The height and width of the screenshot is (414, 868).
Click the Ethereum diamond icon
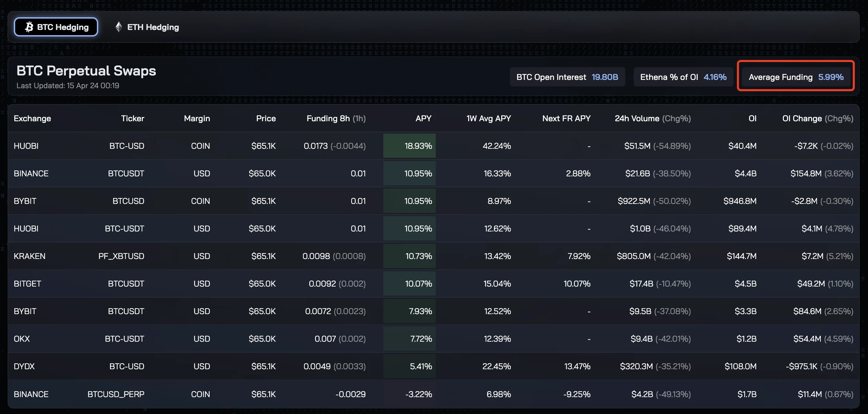tap(119, 27)
